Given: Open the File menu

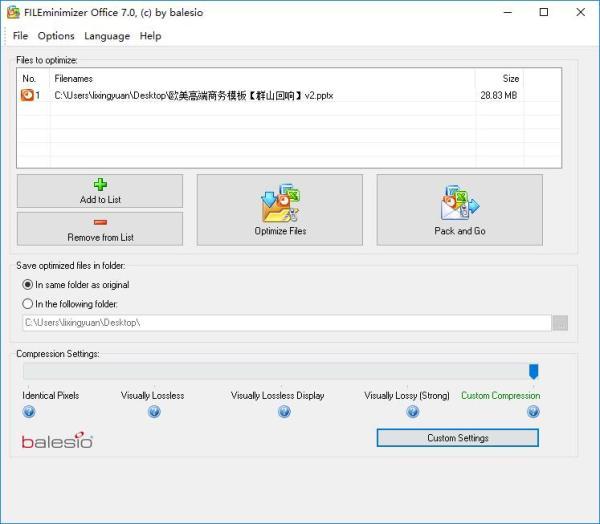Looking at the screenshot, I should pos(20,36).
